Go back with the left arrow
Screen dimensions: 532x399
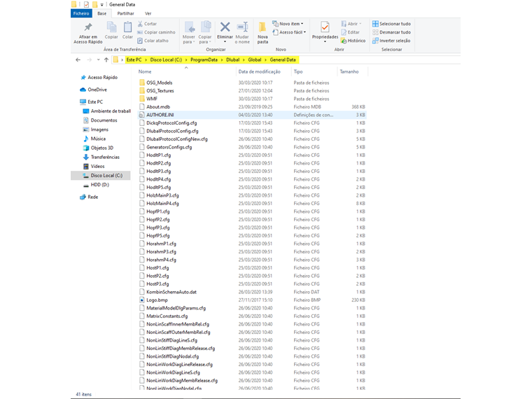click(78, 59)
